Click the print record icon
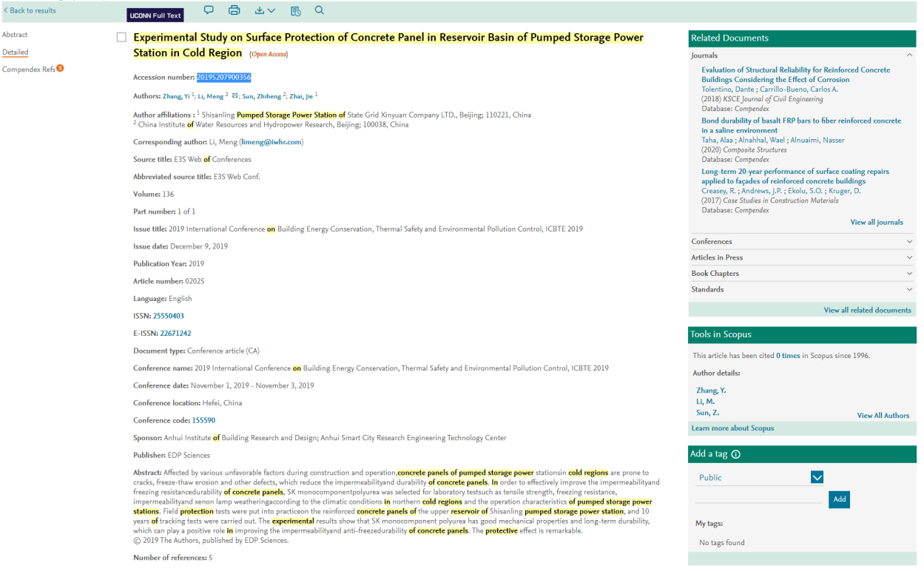This screenshot has width=924, height=571. tap(235, 10)
